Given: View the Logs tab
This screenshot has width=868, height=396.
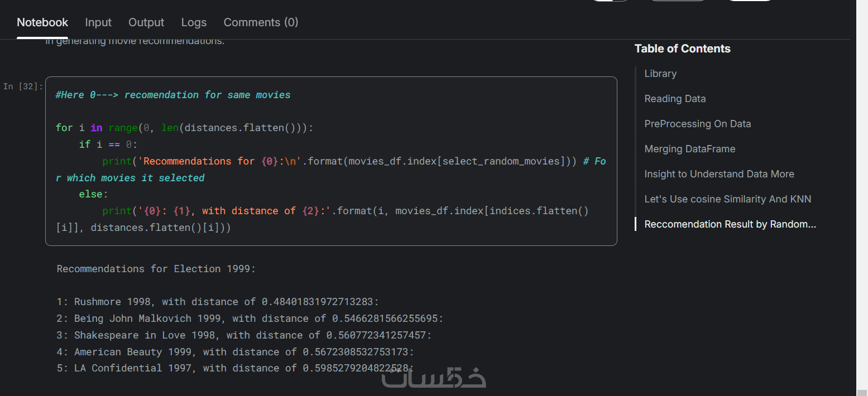Looking at the screenshot, I should pyautogui.click(x=194, y=22).
